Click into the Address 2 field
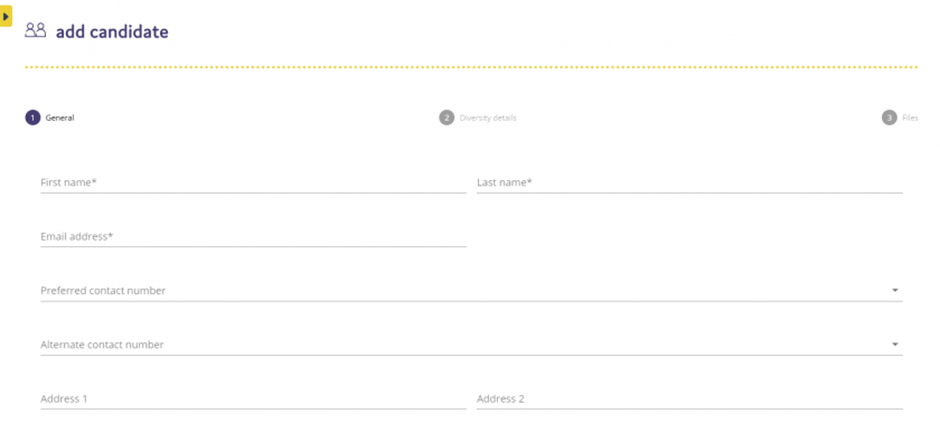 pos(689,399)
